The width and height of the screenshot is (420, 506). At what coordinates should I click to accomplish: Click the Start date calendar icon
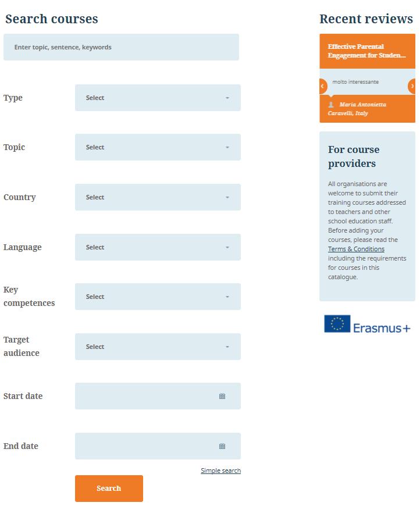[222, 396]
